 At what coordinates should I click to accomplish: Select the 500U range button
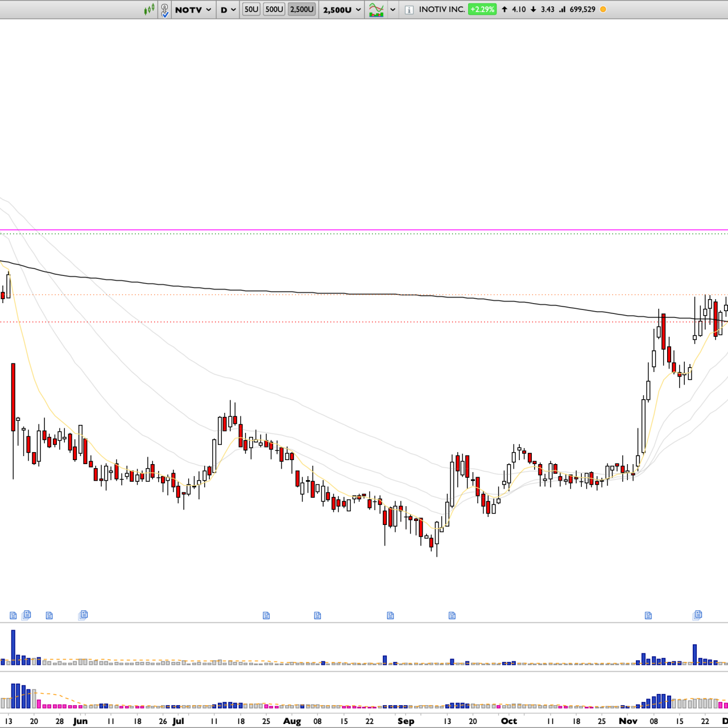click(274, 9)
